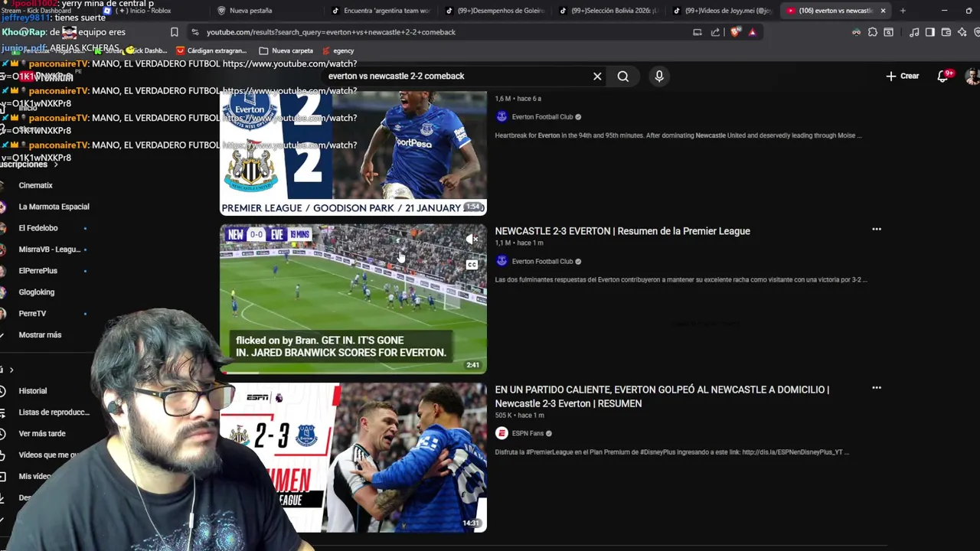This screenshot has width=980, height=551.
Task: Click the install app icon in address bar
Action: pyautogui.click(x=697, y=32)
